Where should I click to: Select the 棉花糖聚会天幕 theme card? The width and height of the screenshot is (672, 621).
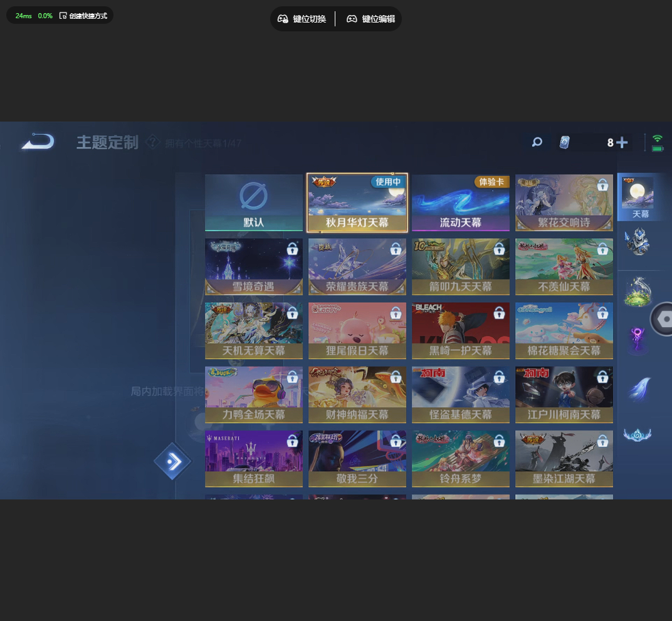click(564, 331)
